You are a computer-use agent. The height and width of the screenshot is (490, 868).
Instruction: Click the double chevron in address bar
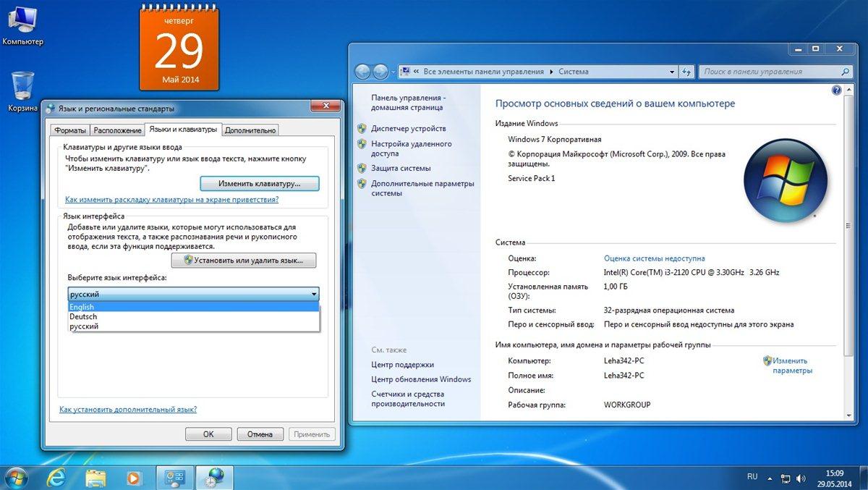417,72
